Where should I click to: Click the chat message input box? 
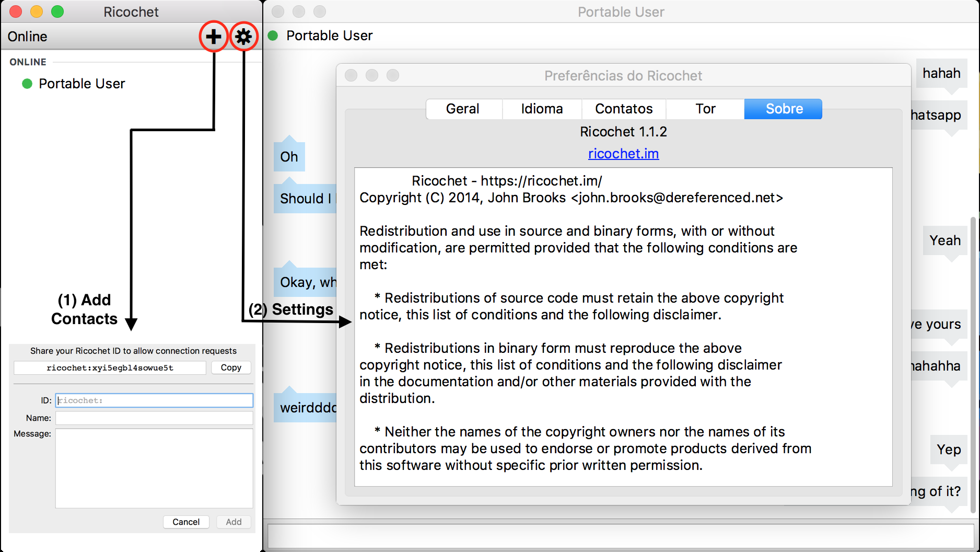pos(620,536)
